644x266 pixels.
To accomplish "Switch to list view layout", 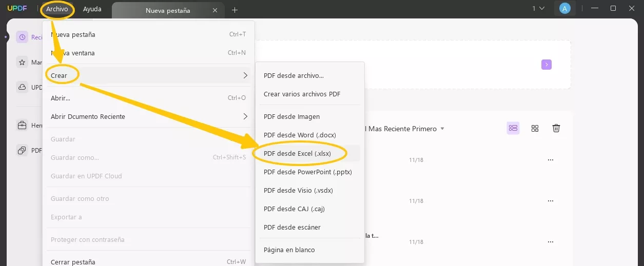I will pos(513,128).
